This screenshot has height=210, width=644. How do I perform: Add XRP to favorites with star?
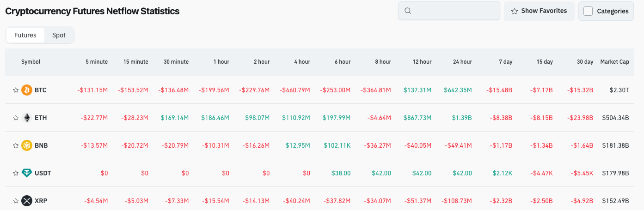click(15, 201)
